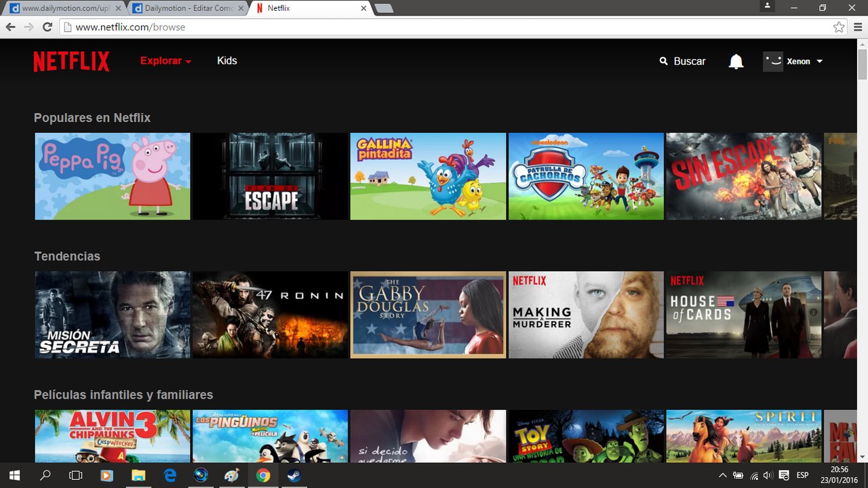Open the Toy Story thumbnail
Screen dimensions: 868x488
coord(587,436)
